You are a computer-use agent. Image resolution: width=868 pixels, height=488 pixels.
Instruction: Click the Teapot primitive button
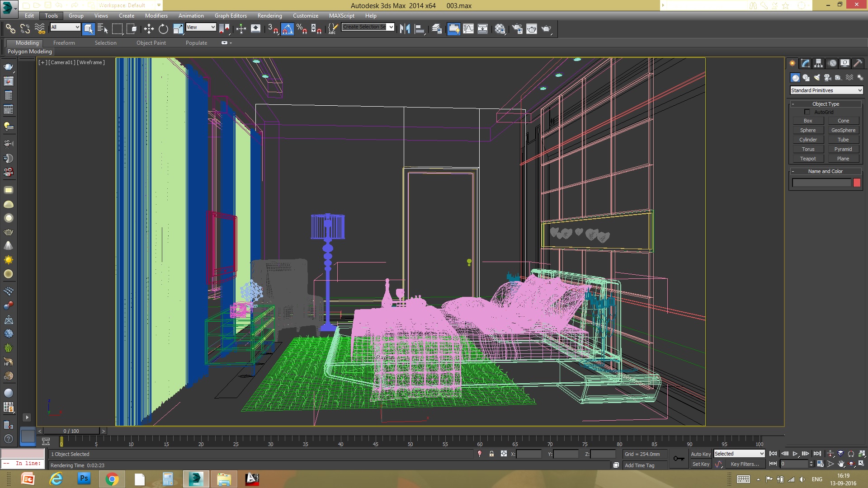point(808,159)
